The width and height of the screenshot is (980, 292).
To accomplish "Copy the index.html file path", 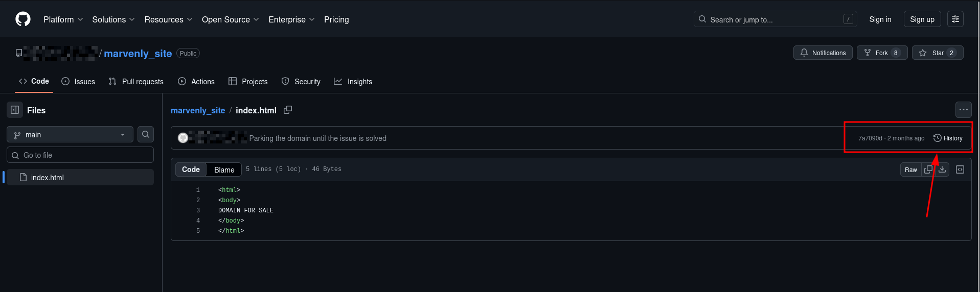I will click(x=288, y=110).
